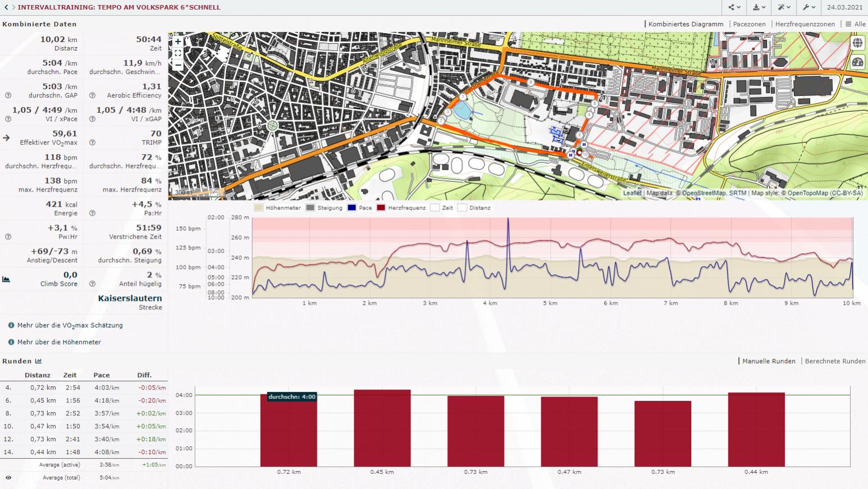Open the download export dropdown
This screenshot has width=868, height=489.
click(x=759, y=7)
